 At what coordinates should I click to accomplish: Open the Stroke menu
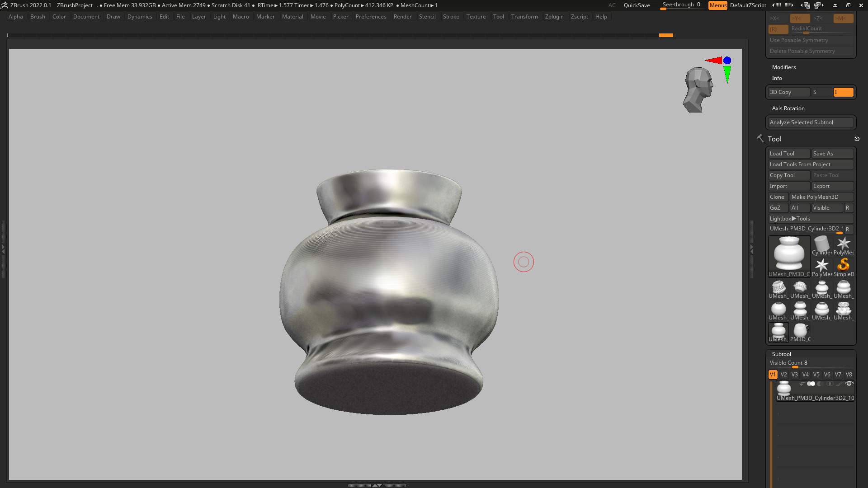(x=451, y=17)
